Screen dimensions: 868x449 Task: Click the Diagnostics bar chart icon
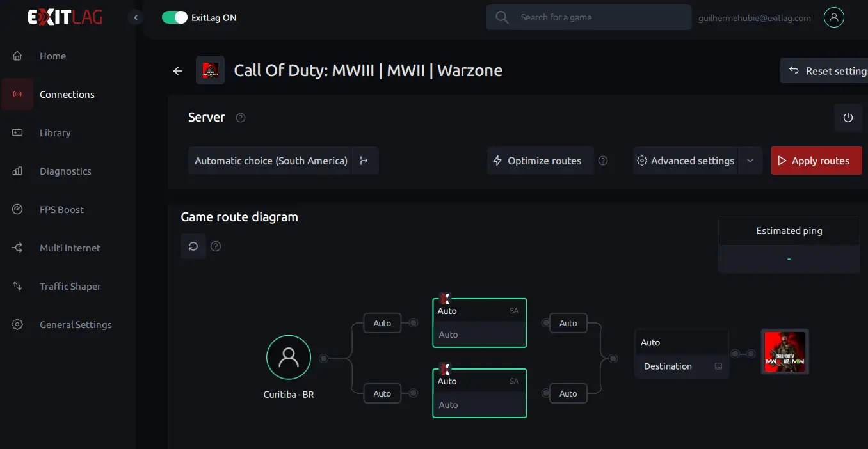click(17, 171)
